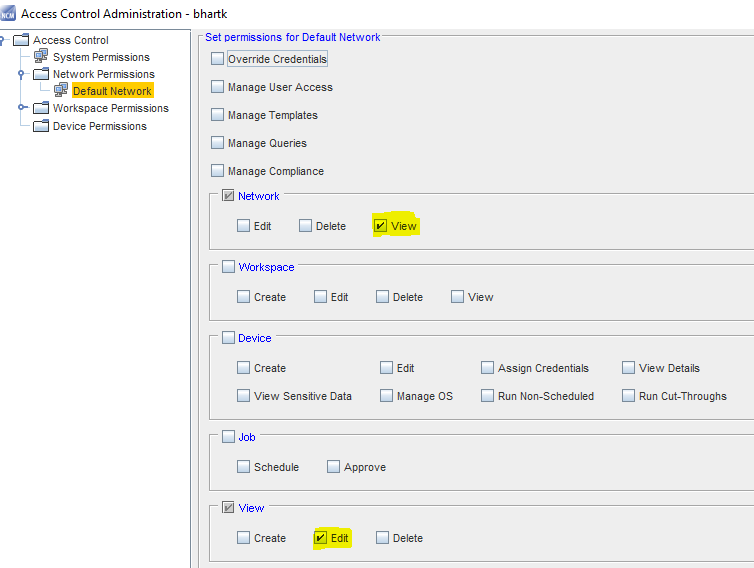The height and width of the screenshot is (568, 754).
Task: Uncheck the Network View permission
Action: [381, 226]
